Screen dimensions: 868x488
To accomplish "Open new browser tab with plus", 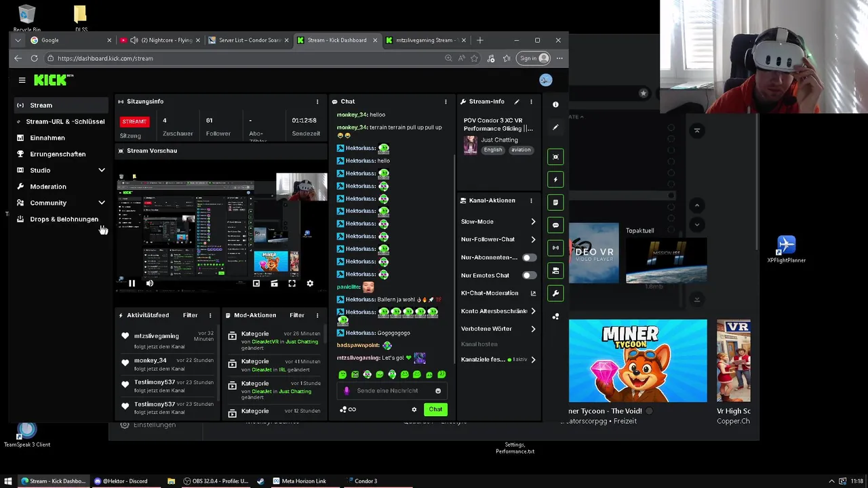I will pyautogui.click(x=480, y=40).
